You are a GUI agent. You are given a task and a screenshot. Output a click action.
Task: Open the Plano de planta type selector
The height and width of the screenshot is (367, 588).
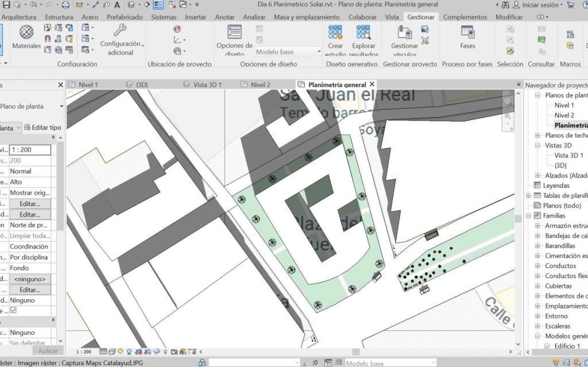click(x=32, y=106)
